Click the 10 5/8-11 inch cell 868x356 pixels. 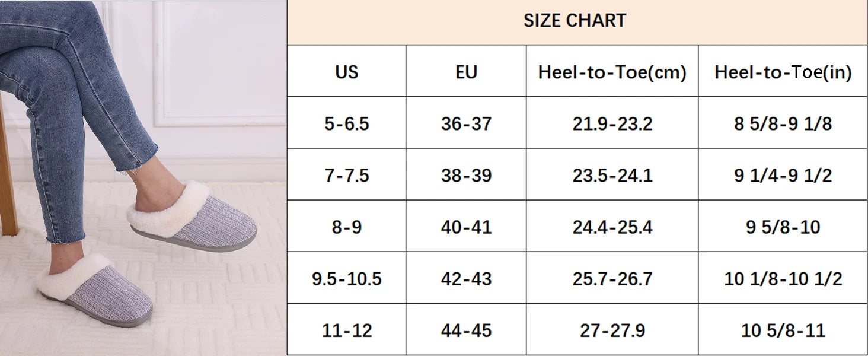point(783,329)
